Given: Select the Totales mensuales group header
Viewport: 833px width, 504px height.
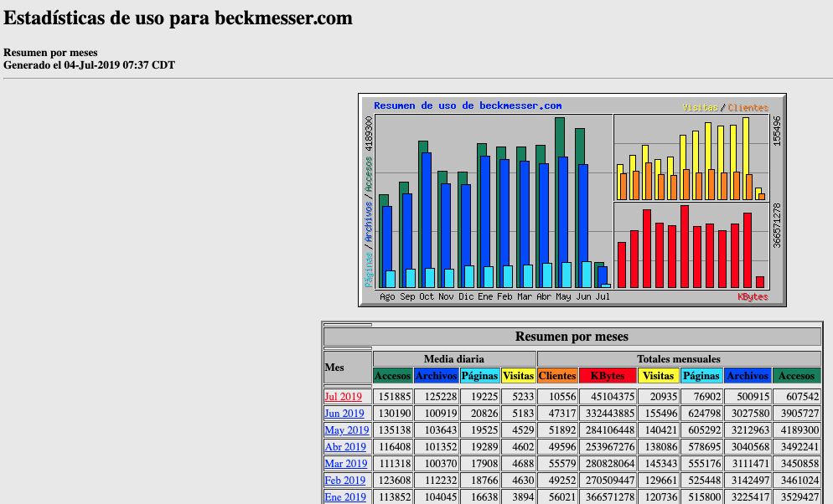Looking at the screenshot, I should 679,358.
